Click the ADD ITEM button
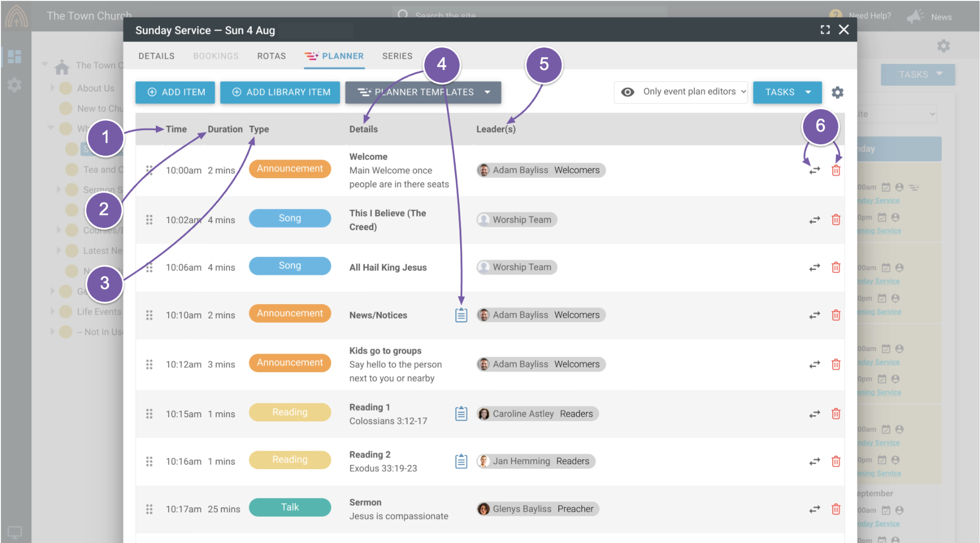This screenshot has height=543, width=980. click(175, 92)
